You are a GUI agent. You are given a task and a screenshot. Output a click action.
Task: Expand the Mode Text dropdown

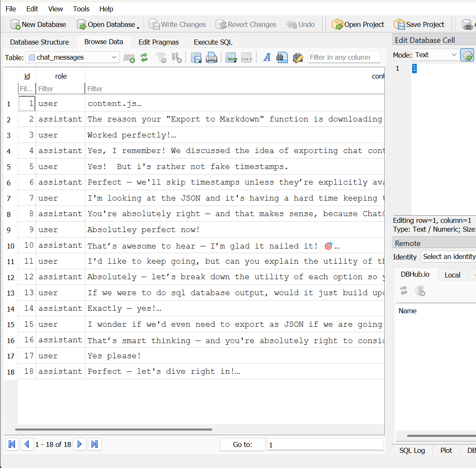pos(436,55)
